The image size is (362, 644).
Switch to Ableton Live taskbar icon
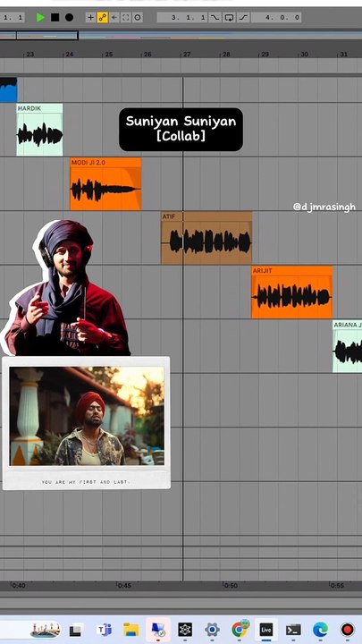click(x=266, y=630)
